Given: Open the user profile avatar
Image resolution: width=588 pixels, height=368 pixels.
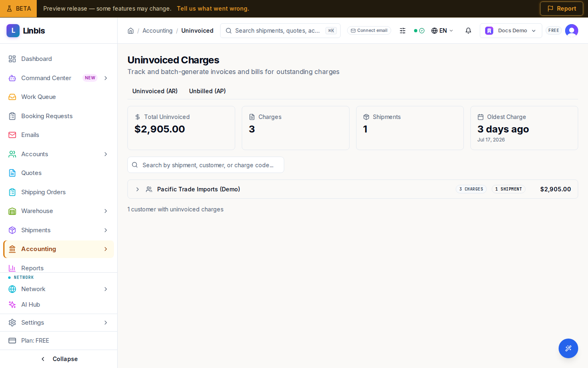Looking at the screenshot, I should coord(572,31).
